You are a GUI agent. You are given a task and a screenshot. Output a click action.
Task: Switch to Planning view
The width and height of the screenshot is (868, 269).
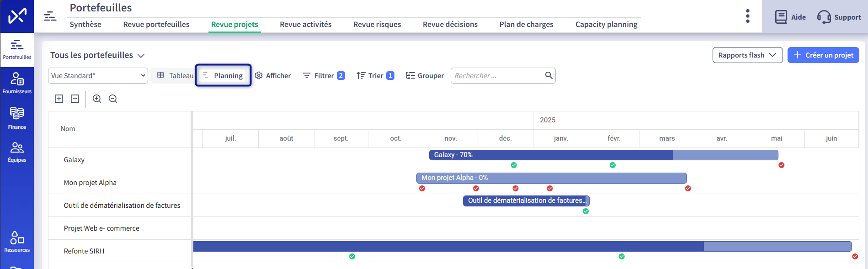point(223,75)
